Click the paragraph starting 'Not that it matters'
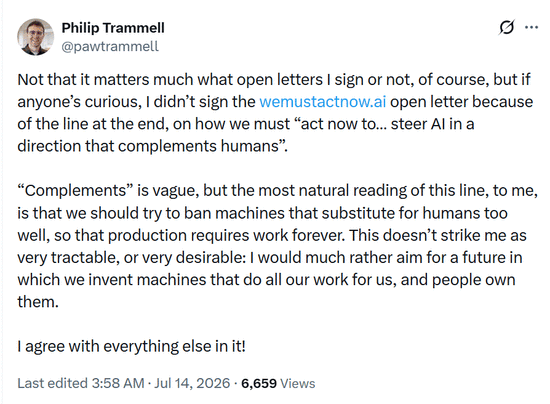550x404 pixels. [275, 113]
